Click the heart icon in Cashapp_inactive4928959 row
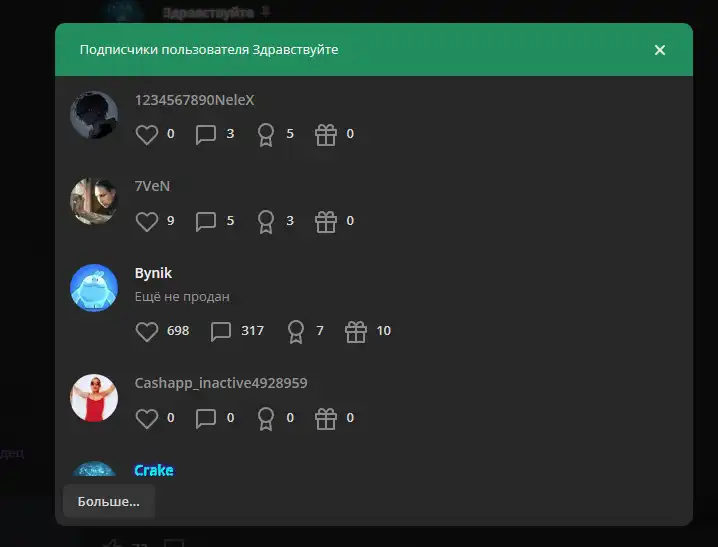 click(147, 418)
